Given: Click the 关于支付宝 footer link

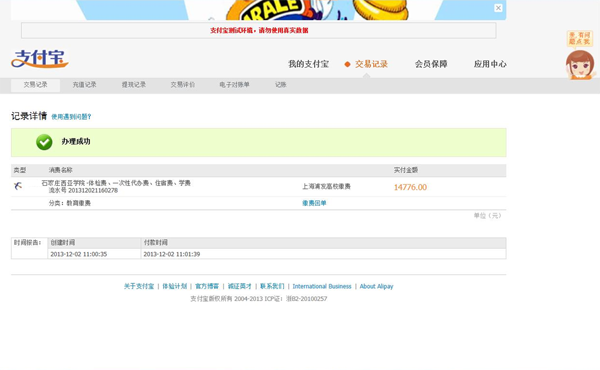Looking at the screenshot, I should 139,286.
